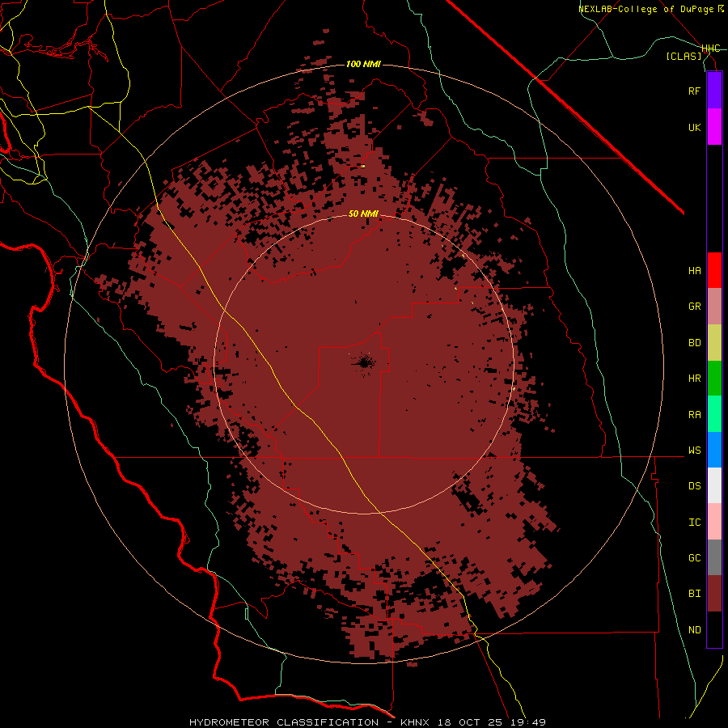Click the red HA legend color swatch
Screen dimensions: 728x728
(714, 270)
